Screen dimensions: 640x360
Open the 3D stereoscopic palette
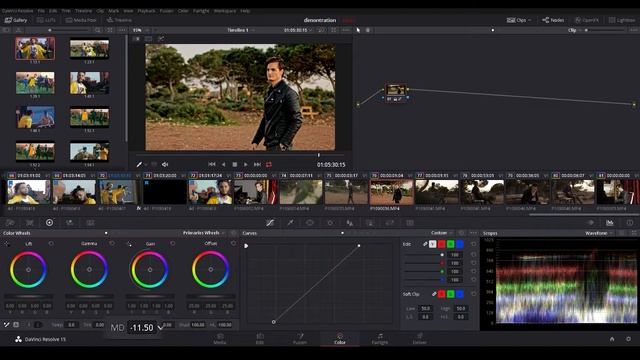coord(410,223)
